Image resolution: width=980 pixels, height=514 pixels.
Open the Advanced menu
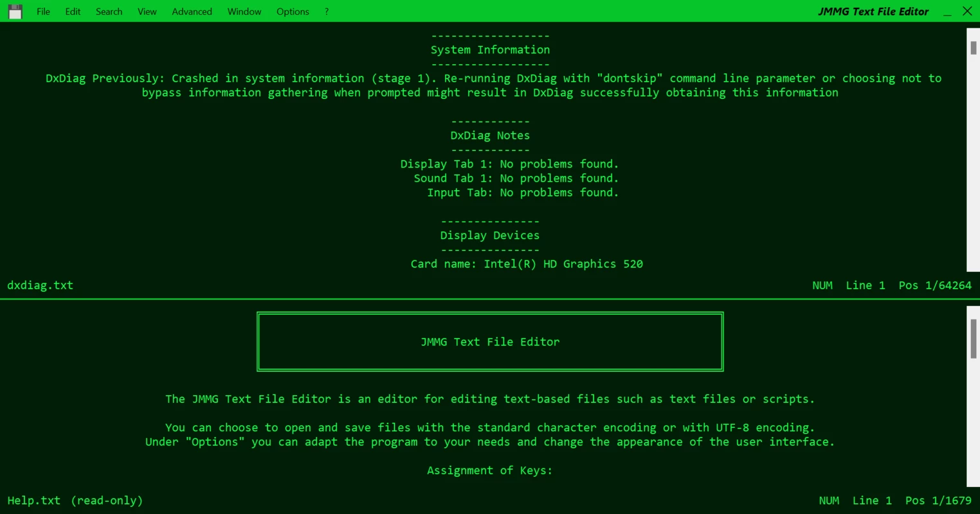[x=192, y=12]
